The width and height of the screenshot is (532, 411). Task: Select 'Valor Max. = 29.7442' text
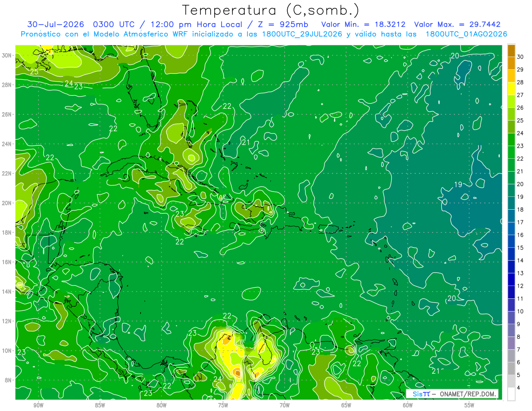457,25
